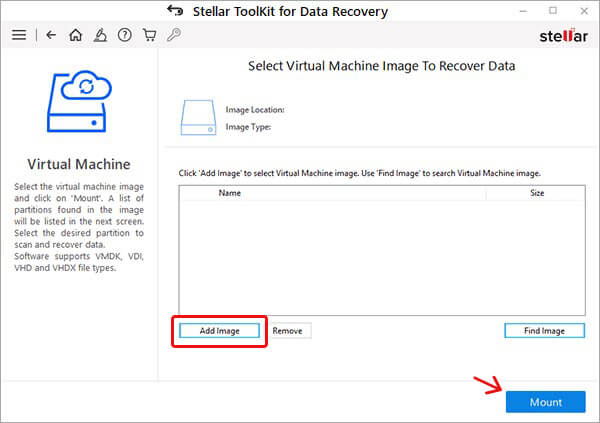Click the Virtual Machine cloud drive icon
Image resolution: width=600 pixels, height=423 pixels.
click(x=79, y=101)
